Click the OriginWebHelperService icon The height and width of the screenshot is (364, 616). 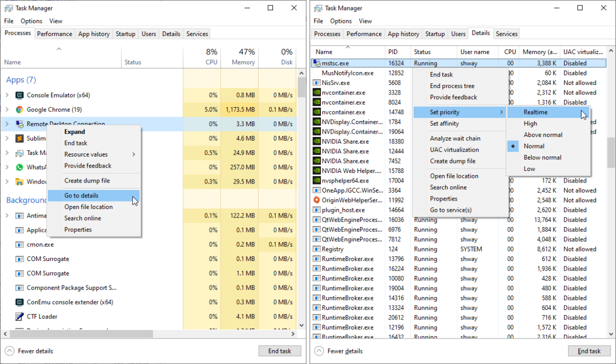pyautogui.click(x=316, y=200)
